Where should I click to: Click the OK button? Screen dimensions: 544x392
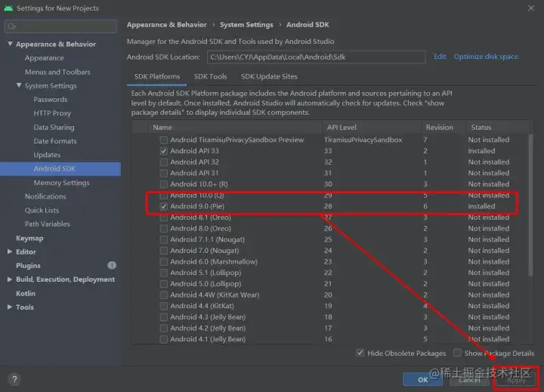coord(422,379)
